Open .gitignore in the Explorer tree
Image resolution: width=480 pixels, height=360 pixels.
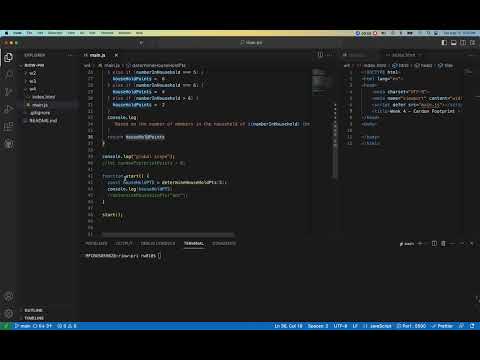(x=40, y=113)
